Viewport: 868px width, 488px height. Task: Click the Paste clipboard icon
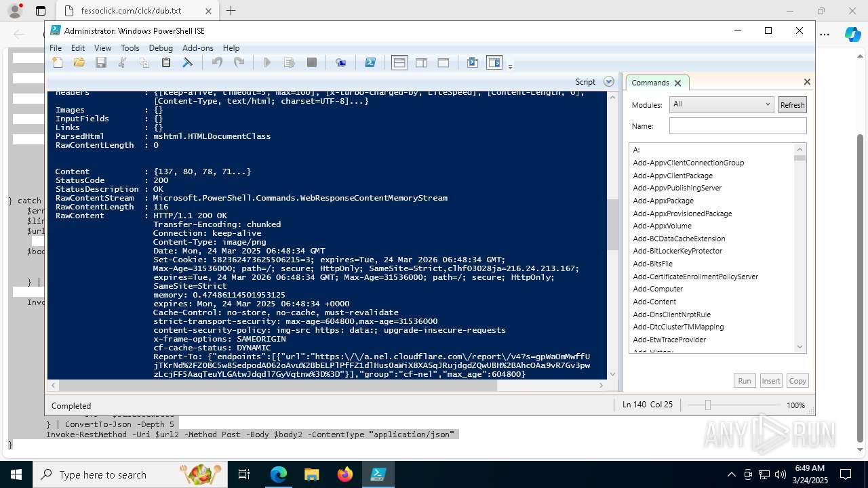click(165, 62)
